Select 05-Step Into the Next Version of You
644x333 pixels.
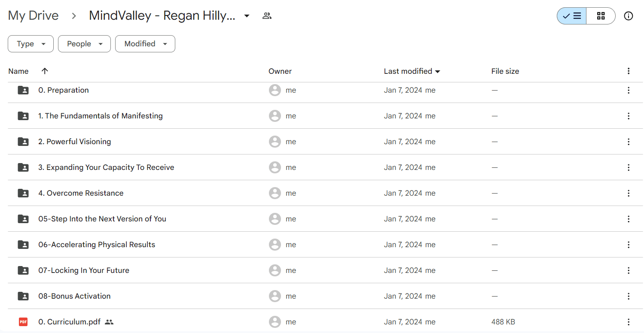click(x=102, y=219)
